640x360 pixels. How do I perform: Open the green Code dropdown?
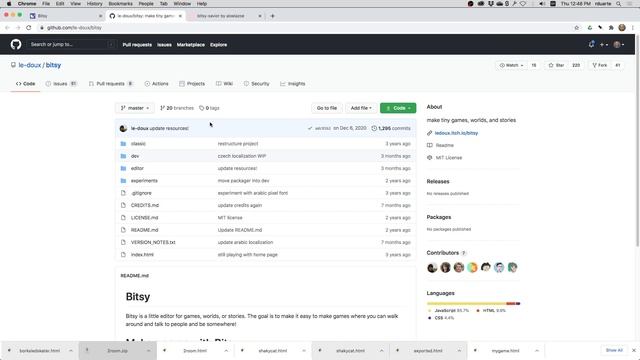398,108
